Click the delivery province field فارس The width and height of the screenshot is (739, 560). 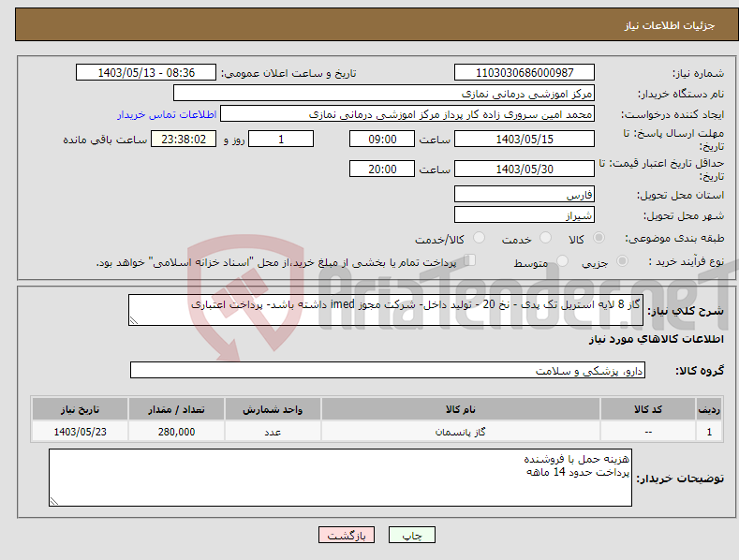(525, 194)
